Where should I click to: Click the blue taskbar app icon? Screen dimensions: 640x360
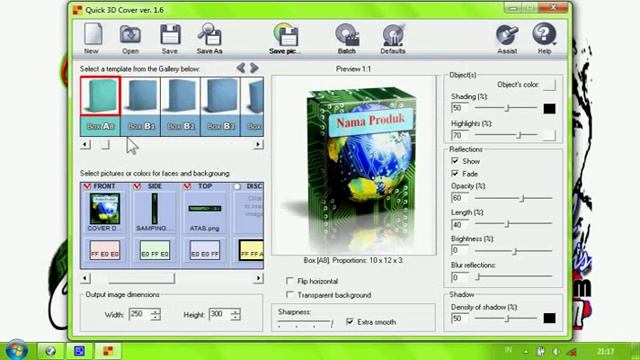click(x=79, y=351)
